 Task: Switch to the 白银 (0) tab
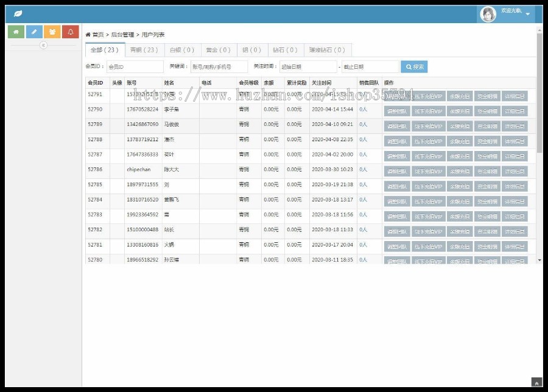tap(181, 50)
